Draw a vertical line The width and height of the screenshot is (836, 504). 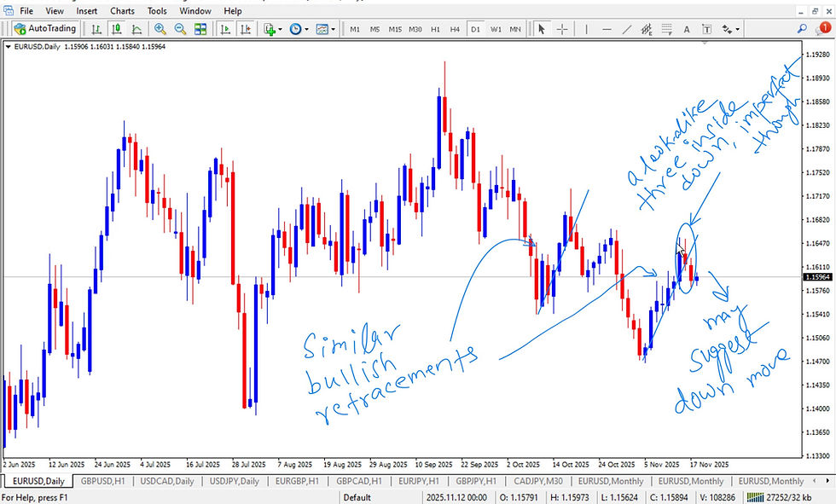[x=587, y=29]
